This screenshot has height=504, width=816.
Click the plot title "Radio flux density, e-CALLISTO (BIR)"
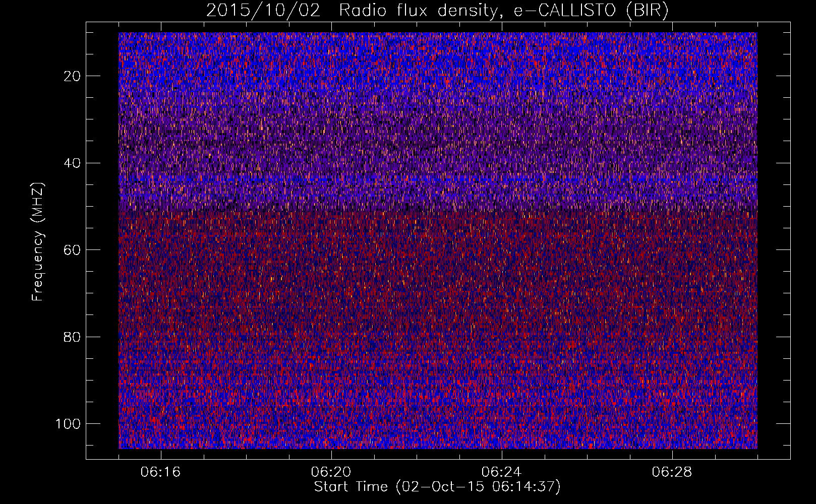coord(503,11)
